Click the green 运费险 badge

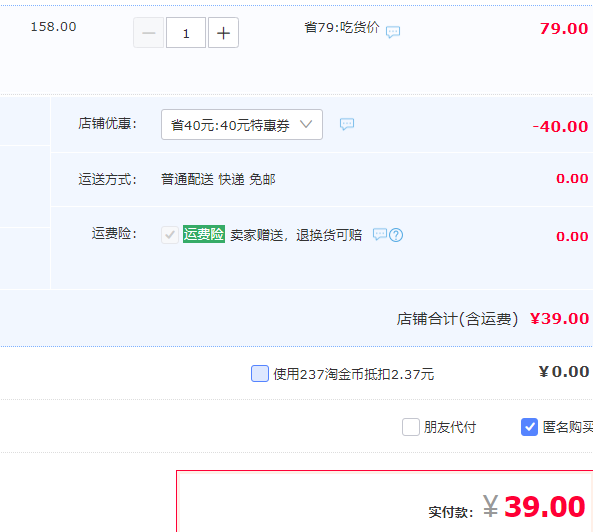click(x=204, y=234)
